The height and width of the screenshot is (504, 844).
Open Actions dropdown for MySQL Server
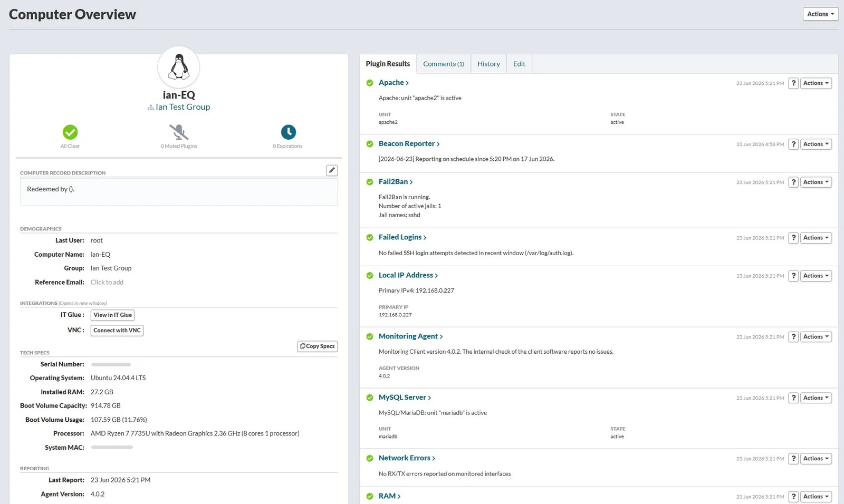click(816, 398)
